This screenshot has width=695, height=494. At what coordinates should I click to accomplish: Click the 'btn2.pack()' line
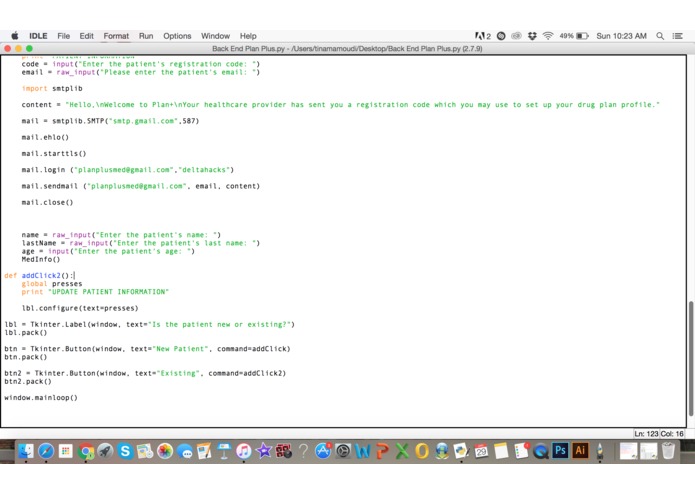point(28,381)
